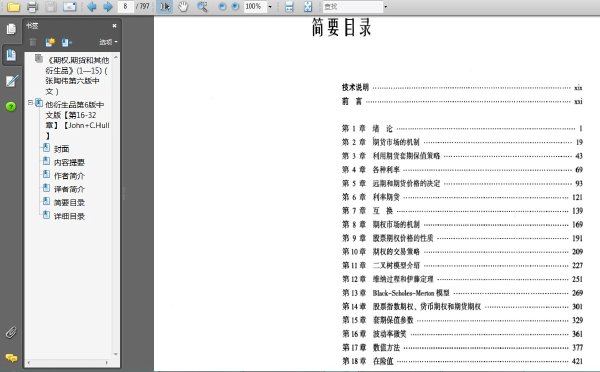600x372 pixels.
Task: Choose the Marquee Zoom tool
Action: (x=202, y=7)
